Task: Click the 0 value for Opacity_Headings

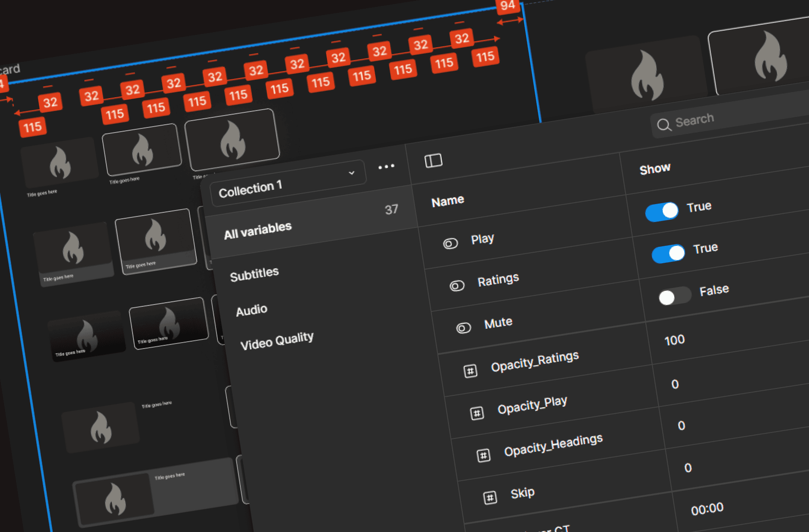Action: point(681,426)
